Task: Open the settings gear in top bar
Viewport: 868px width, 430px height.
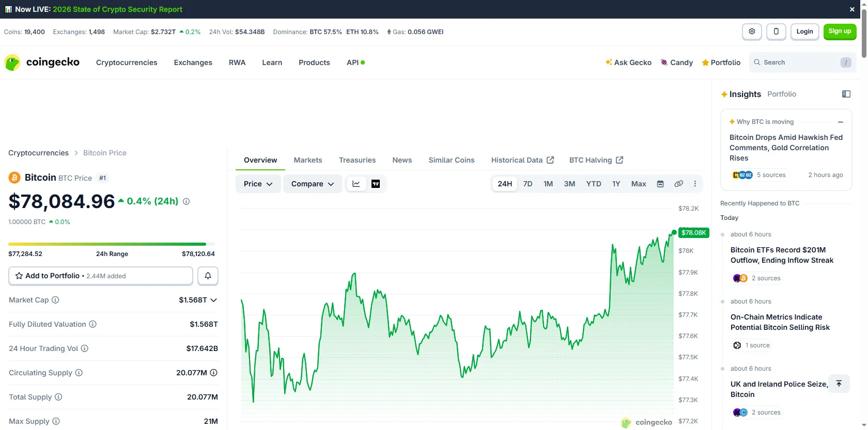Action: [x=752, y=31]
